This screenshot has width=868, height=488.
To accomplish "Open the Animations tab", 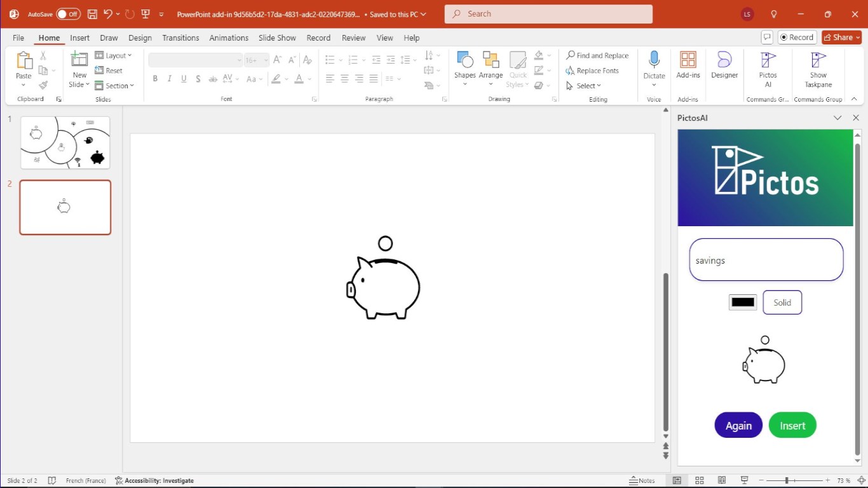I will 229,38.
